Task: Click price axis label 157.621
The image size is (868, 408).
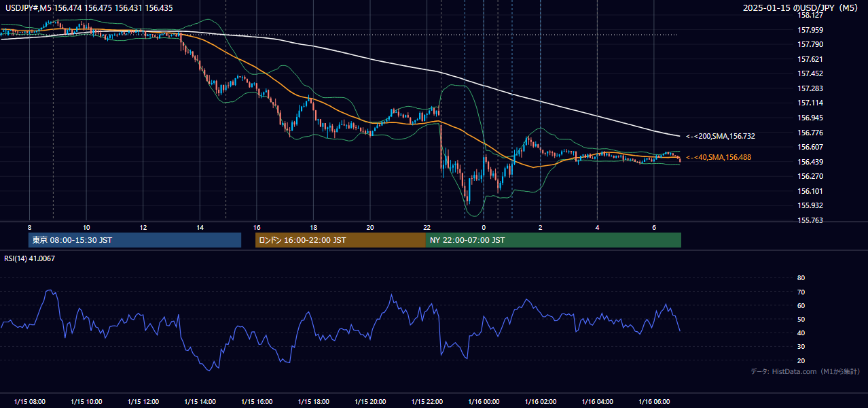Action: tap(810, 59)
